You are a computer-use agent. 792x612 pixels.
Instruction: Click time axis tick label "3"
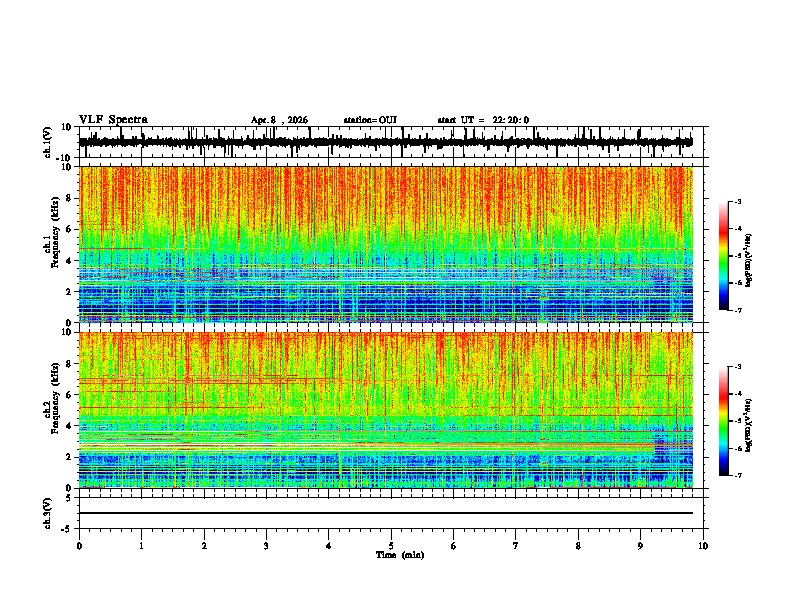coord(266,546)
